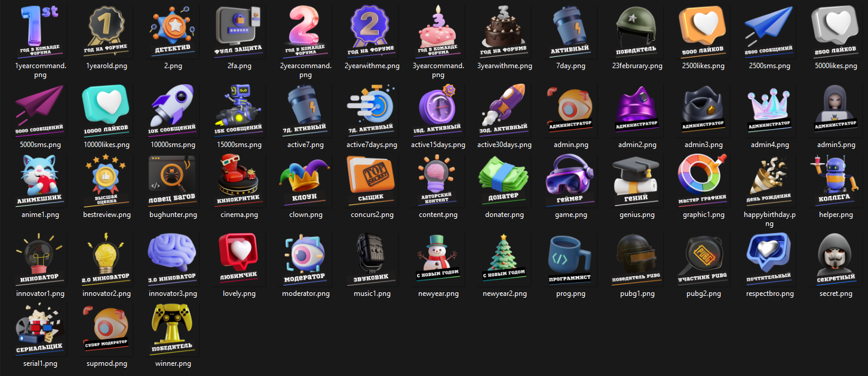
Task: Click the purple crown admin2.png
Action: 637,111
